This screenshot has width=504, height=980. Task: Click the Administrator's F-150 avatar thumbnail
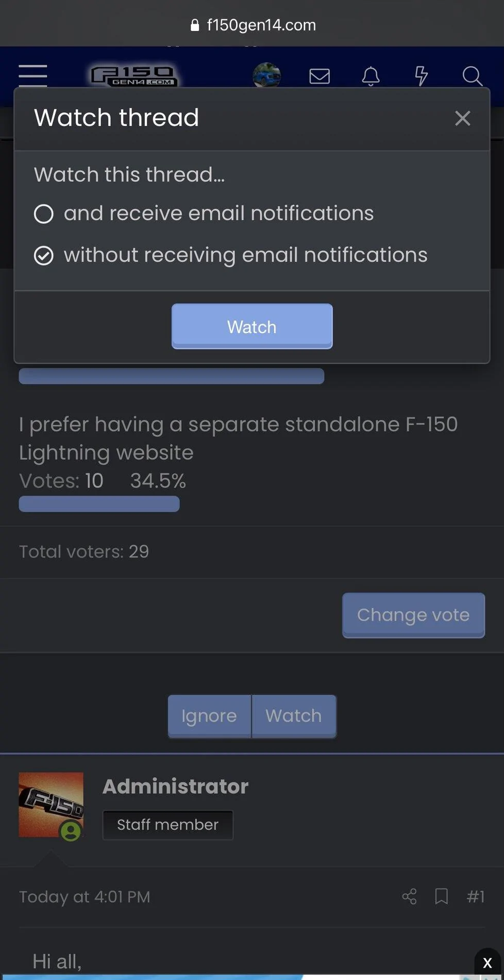pos(51,805)
